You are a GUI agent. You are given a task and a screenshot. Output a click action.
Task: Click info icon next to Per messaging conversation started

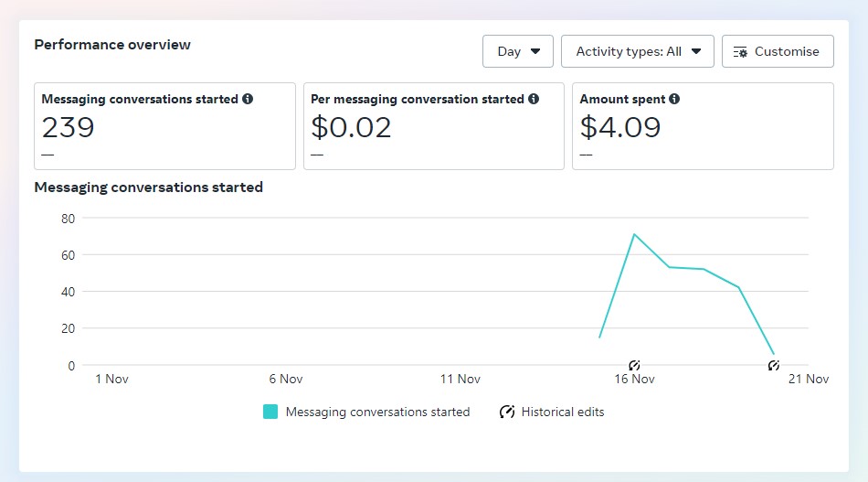[533, 99]
